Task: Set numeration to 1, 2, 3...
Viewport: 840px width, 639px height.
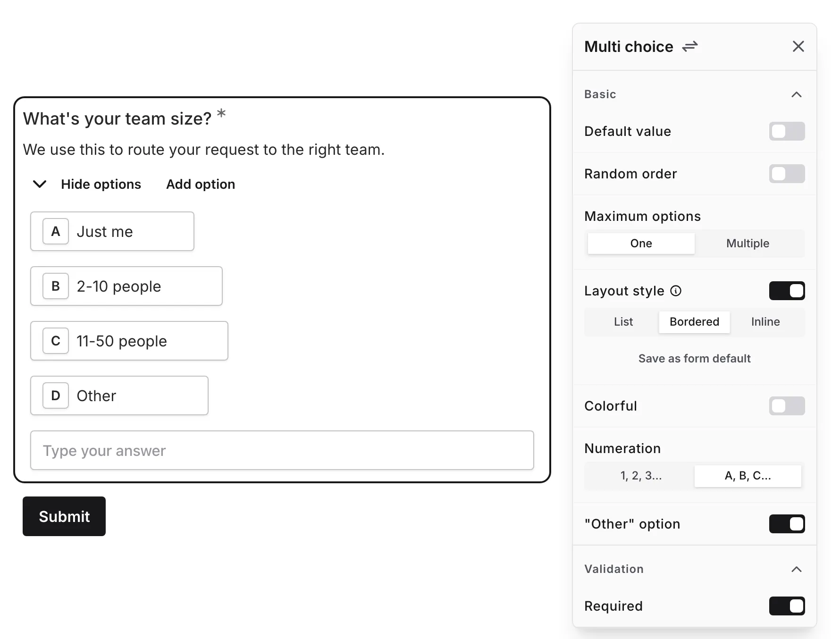Action: [641, 476]
